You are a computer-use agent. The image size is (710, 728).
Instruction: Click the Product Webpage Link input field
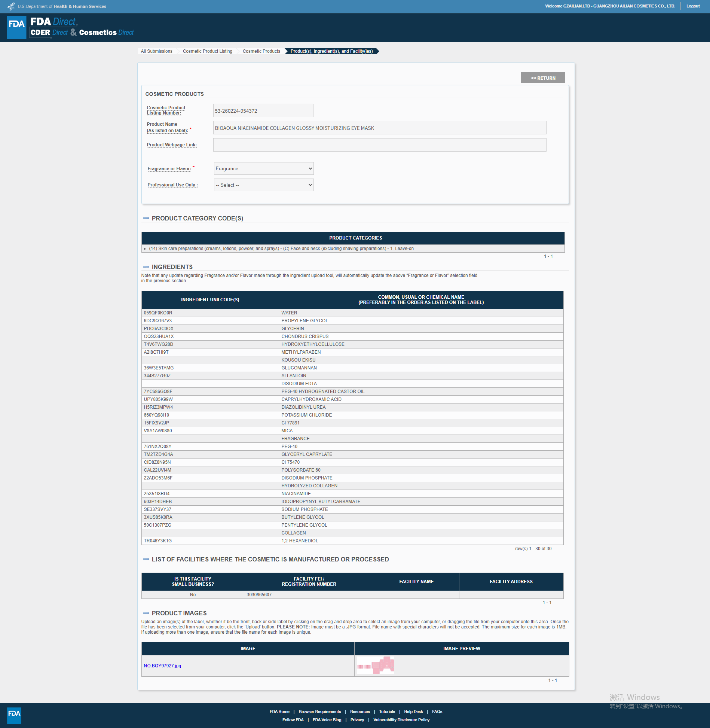coord(379,145)
